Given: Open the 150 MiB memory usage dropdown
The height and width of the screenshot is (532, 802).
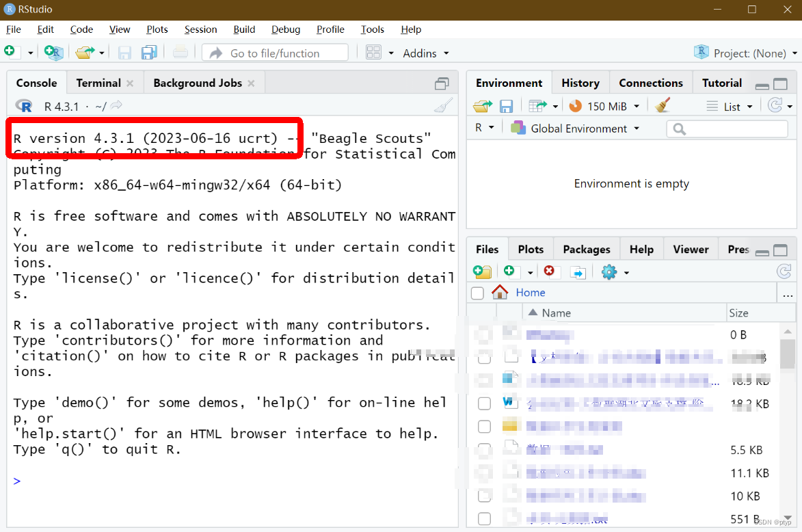Looking at the screenshot, I should pos(604,106).
